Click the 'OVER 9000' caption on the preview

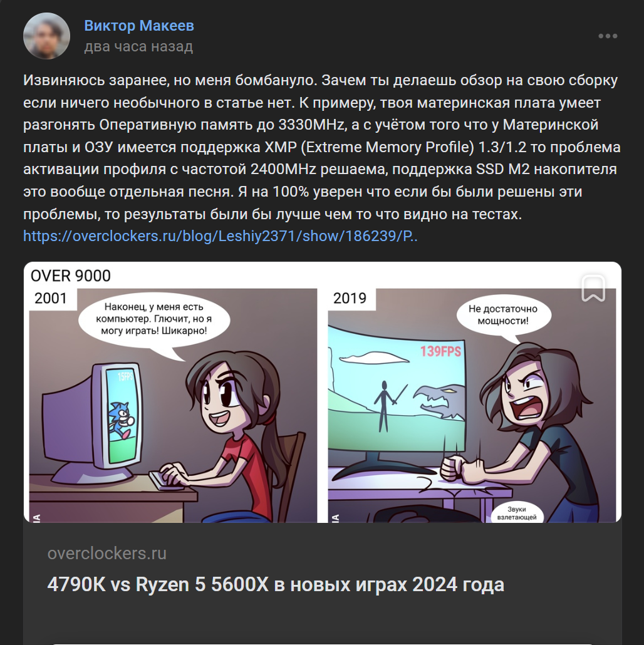coord(71,276)
